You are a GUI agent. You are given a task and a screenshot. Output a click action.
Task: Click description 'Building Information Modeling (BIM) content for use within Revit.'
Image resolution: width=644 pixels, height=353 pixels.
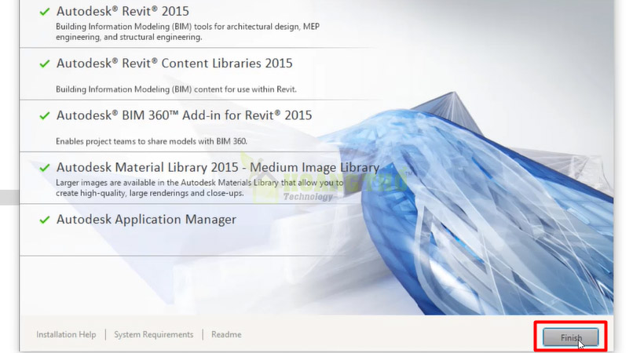[176, 89]
